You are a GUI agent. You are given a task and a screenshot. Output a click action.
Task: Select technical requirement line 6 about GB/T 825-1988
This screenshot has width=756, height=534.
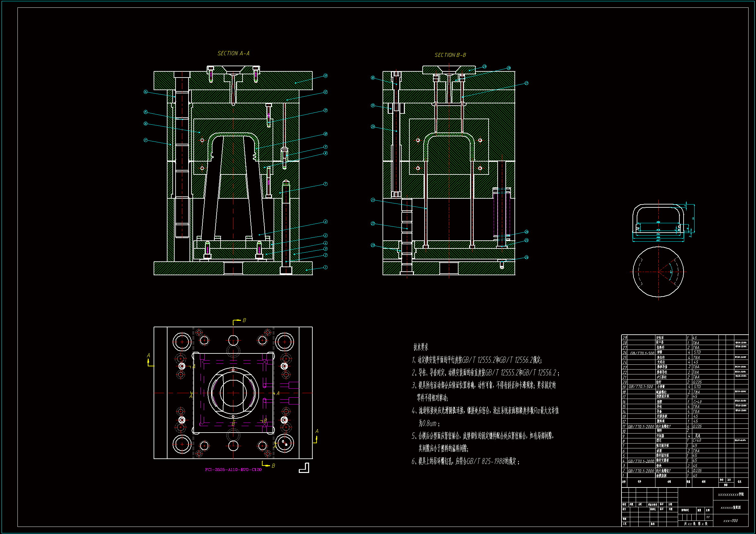[x=465, y=461]
